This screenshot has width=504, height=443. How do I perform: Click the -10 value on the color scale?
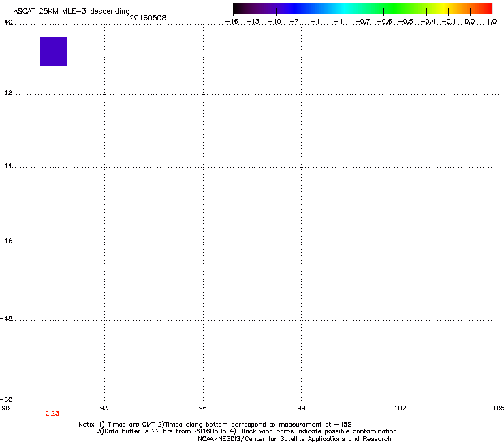point(274,22)
